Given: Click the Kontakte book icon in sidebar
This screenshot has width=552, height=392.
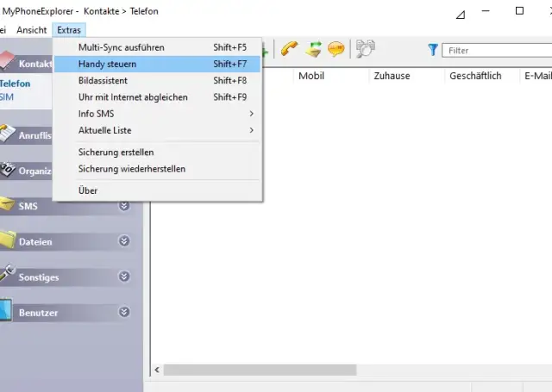Looking at the screenshot, I should [x=7, y=60].
